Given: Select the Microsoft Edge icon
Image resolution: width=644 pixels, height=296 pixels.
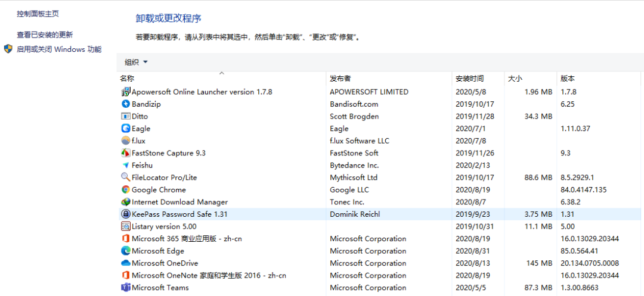Looking at the screenshot, I should tap(126, 251).
